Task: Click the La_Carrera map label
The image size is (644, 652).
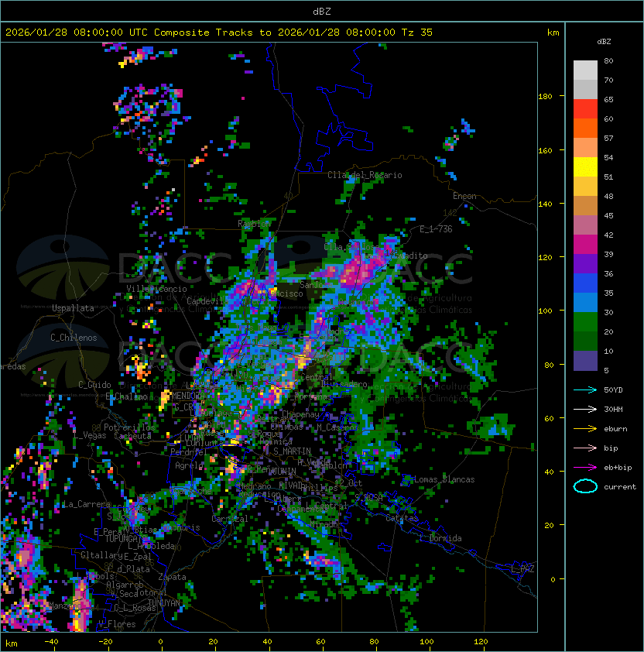Action: coord(86,504)
